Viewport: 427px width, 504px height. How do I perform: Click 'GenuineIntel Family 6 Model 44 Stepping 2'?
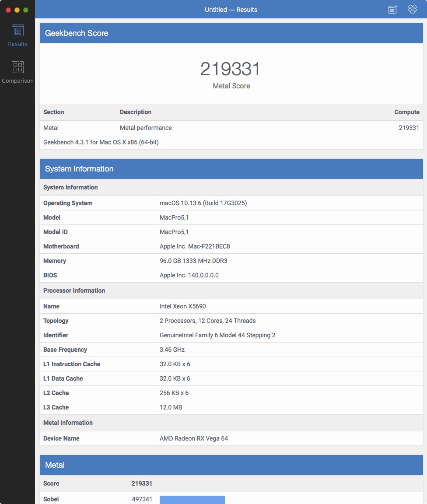pyautogui.click(x=217, y=335)
